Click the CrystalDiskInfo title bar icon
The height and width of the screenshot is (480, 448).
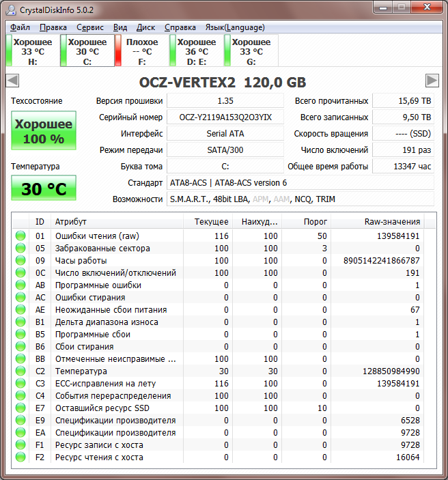[x=11, y=10]
